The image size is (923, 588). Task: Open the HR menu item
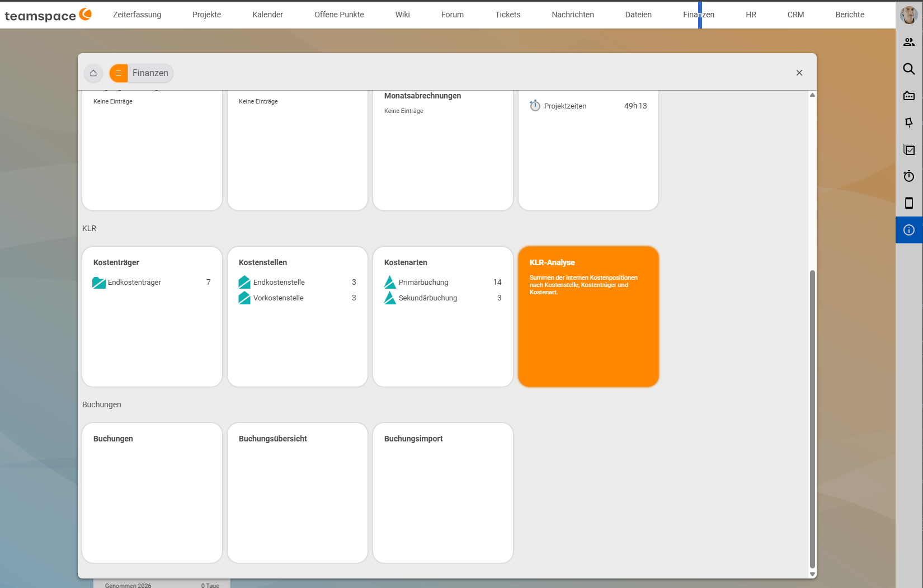pos(751,15)
